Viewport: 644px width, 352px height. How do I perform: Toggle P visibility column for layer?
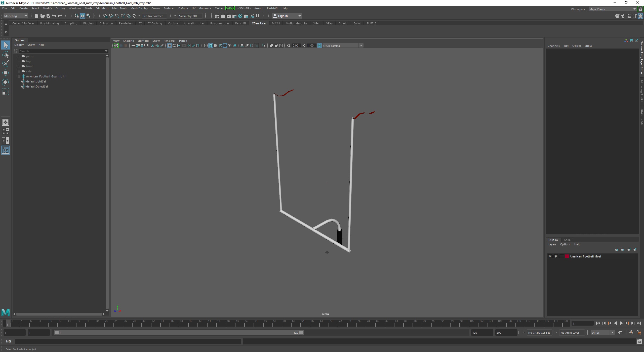(x=556, y=256)
